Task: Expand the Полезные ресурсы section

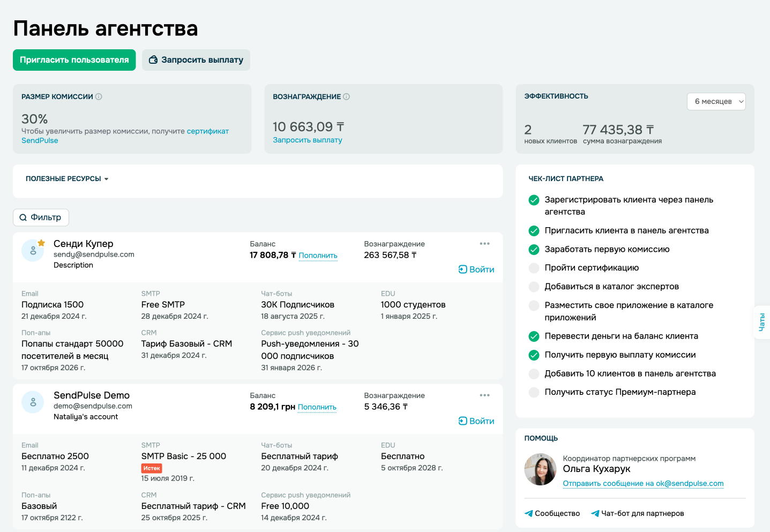Action: pyautogui.click(x=67, y=179)
